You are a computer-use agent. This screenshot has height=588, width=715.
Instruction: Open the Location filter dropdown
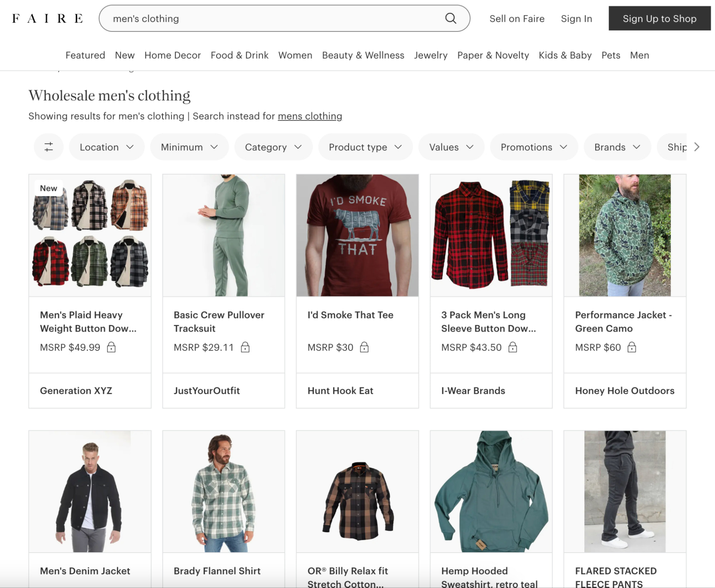106,147
